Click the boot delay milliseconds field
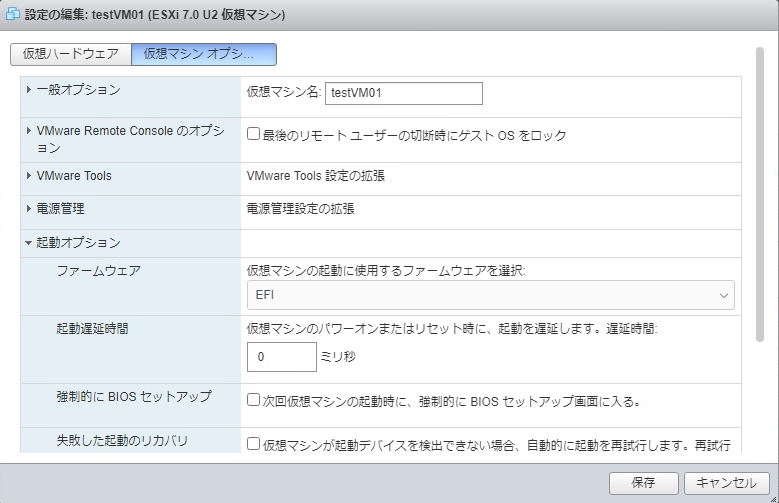This screenshot has height=503, width=779. pos(281,357)
